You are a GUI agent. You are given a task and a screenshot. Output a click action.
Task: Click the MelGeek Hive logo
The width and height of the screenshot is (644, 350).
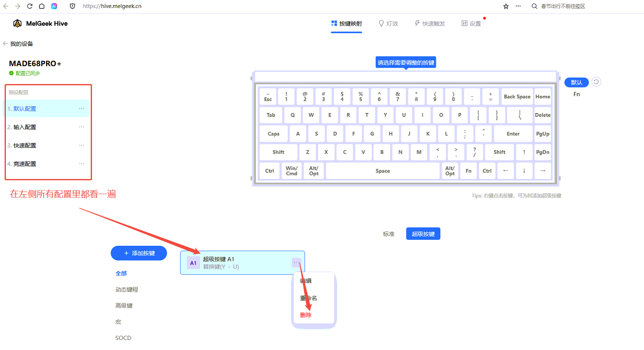point(17,24)
